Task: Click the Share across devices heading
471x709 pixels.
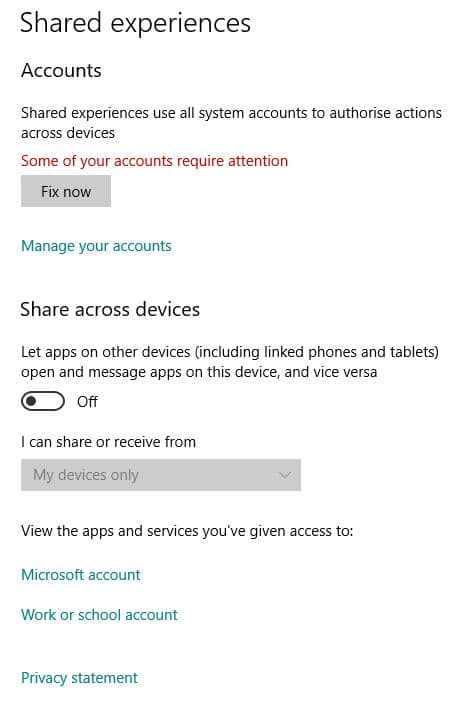Action: click(x=110, y=309)
